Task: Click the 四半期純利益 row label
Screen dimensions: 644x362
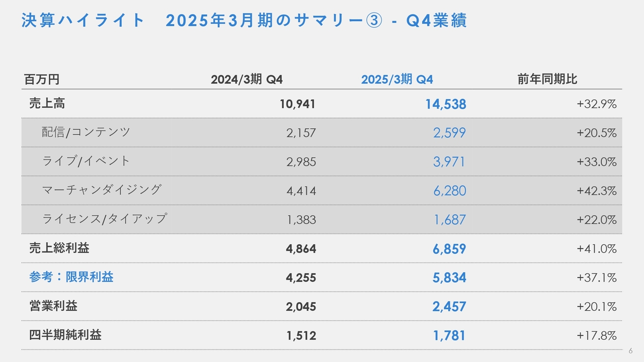Action: (65, 335)
